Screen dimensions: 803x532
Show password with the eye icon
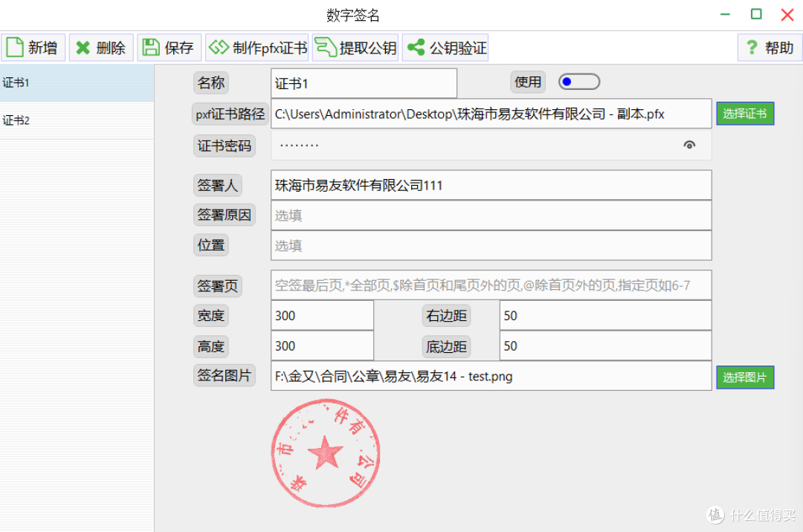click(689, 146)
